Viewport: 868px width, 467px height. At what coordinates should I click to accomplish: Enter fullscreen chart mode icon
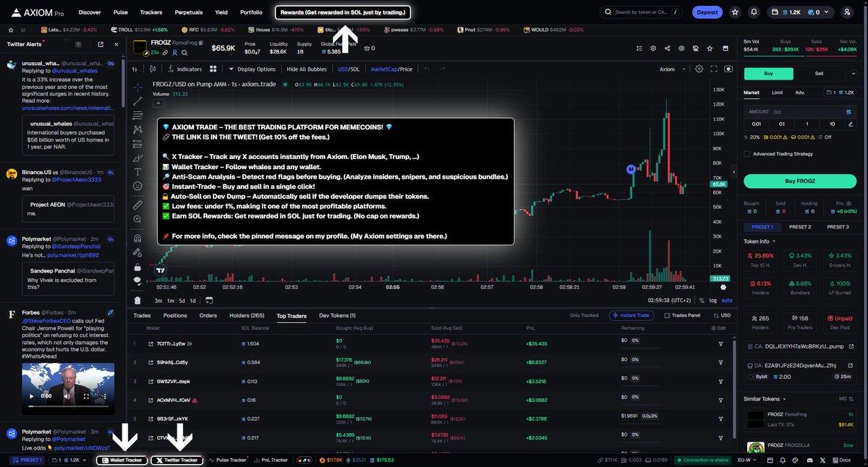713,69
